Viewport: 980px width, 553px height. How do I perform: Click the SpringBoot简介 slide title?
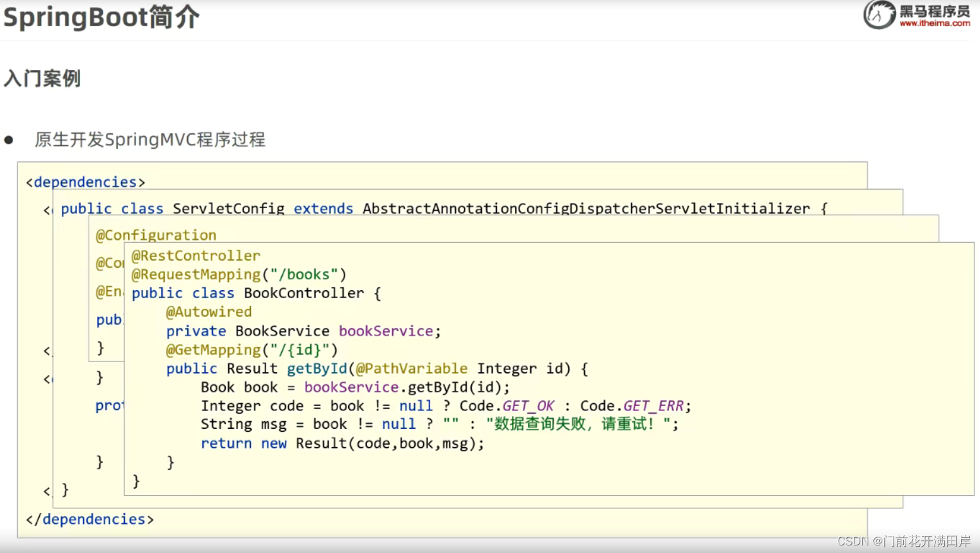tap(102, 18)
